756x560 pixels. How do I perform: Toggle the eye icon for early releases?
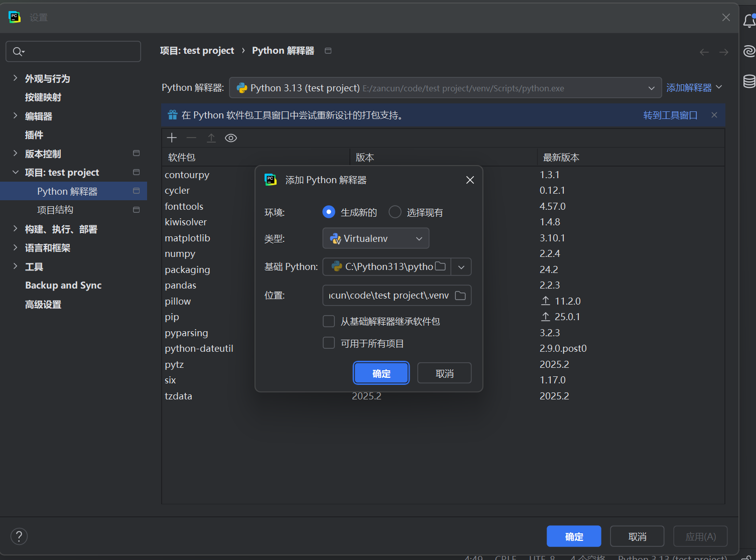pos(231,138)
